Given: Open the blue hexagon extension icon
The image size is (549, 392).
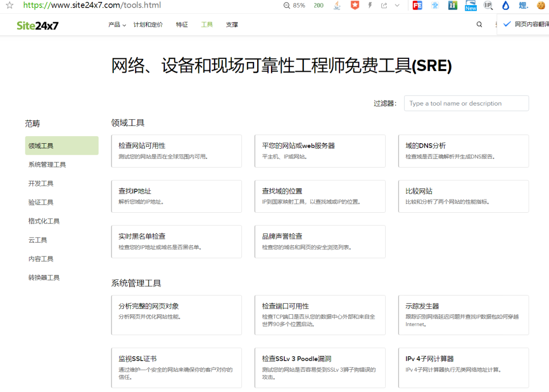Looking at the screenshot, I should [x=435, y=5].
